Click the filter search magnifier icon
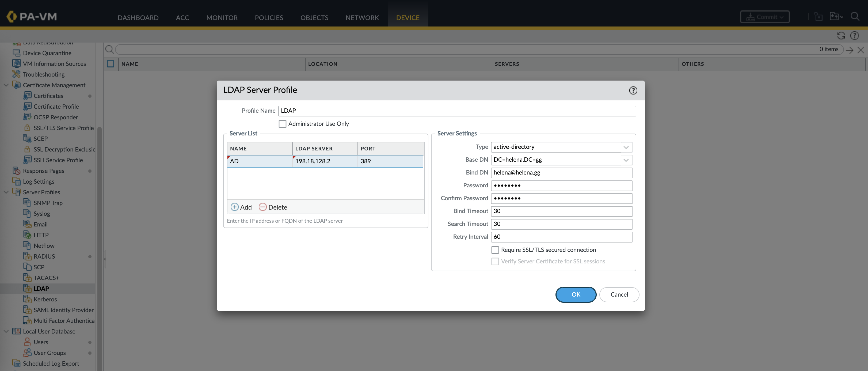The image size is (868, 371). tap(109, 50)
